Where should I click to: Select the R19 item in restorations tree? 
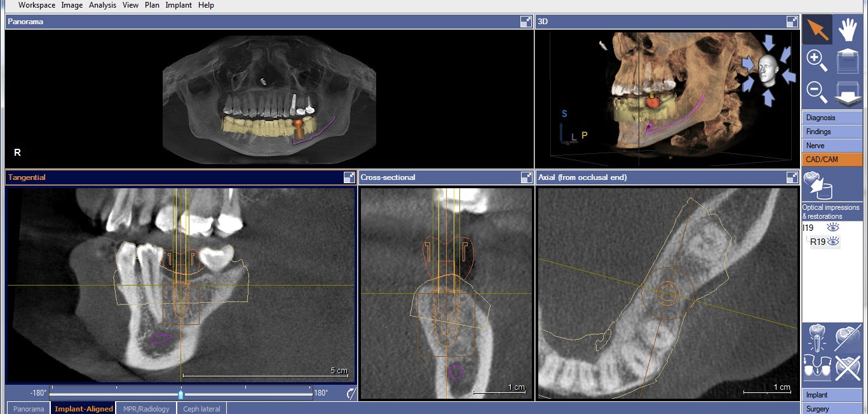click(x=817, y=242)
